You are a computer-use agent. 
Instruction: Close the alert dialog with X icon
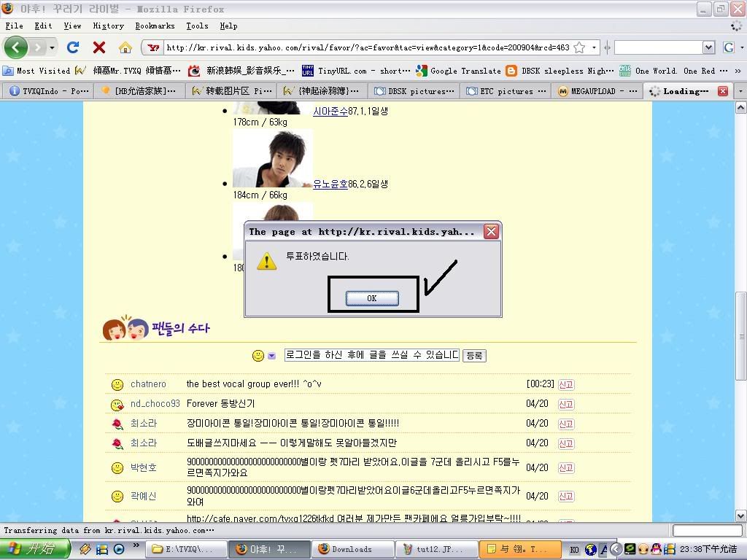pos(492,231)
